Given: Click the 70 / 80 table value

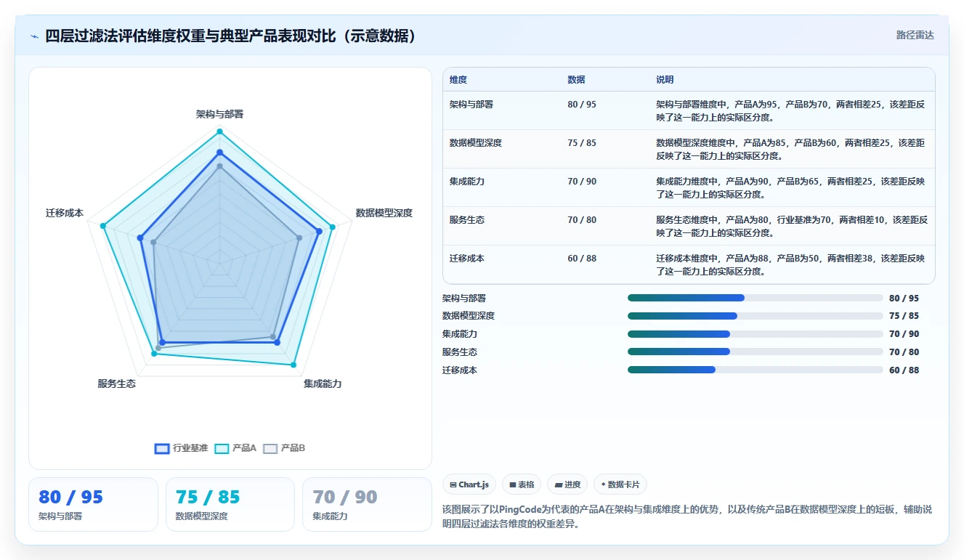Looking at the screenshot, I should point(582,220).
